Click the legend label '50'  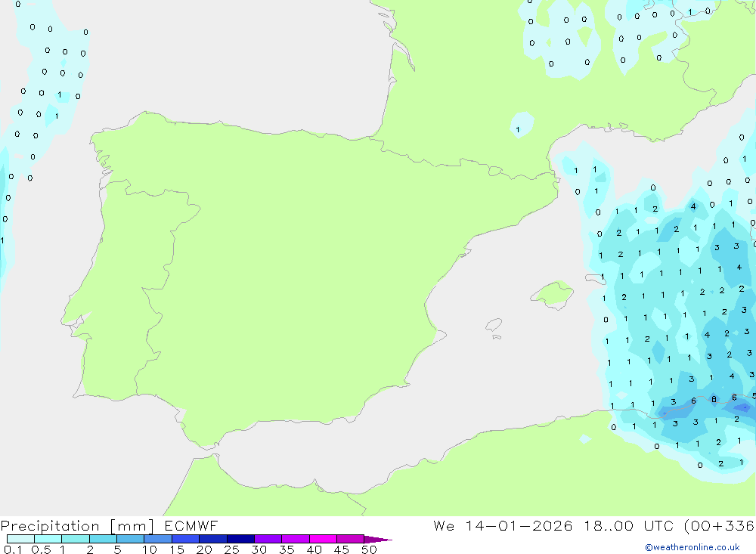(x=369, y=549)
